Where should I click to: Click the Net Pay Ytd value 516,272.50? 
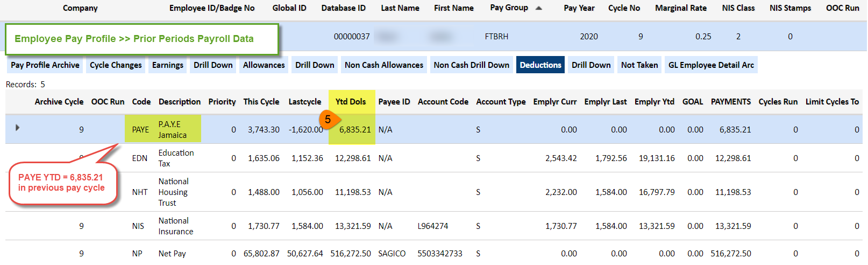[x=351, y=254]
